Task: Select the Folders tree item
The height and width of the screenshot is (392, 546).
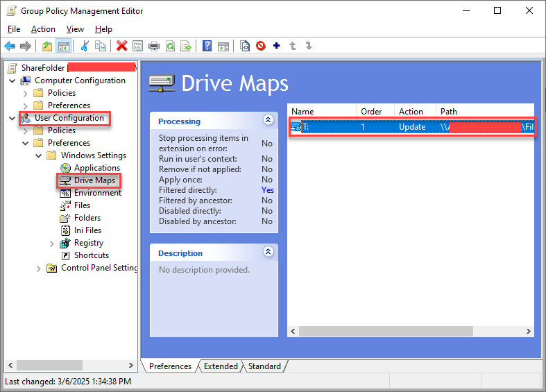Action: pos(87,218)
